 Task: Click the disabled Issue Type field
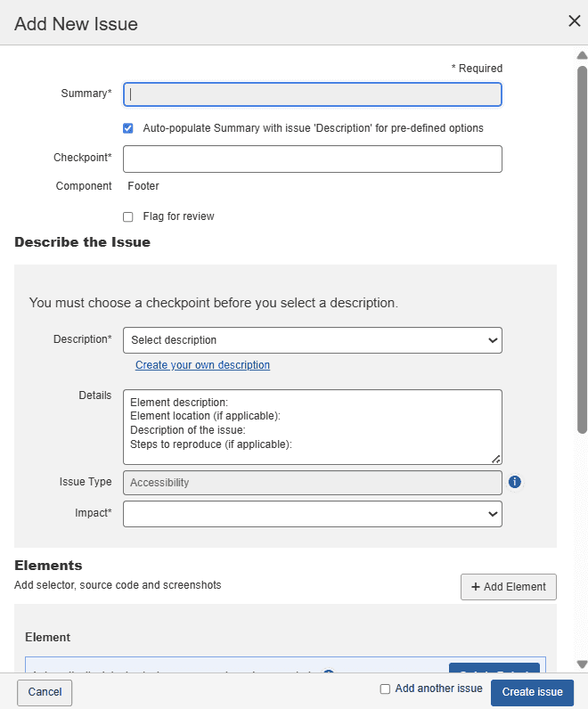click(x=312, y=483)
